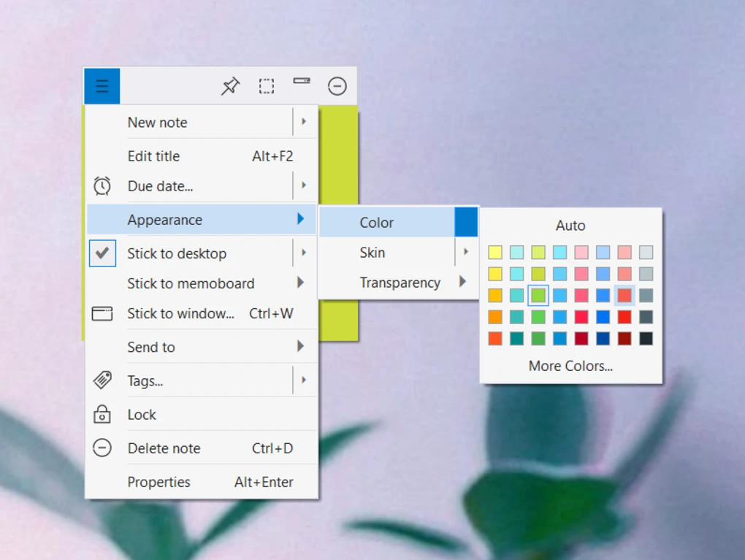
Task: Click the dashed selection square icon
Action: [x=266, y=86]
